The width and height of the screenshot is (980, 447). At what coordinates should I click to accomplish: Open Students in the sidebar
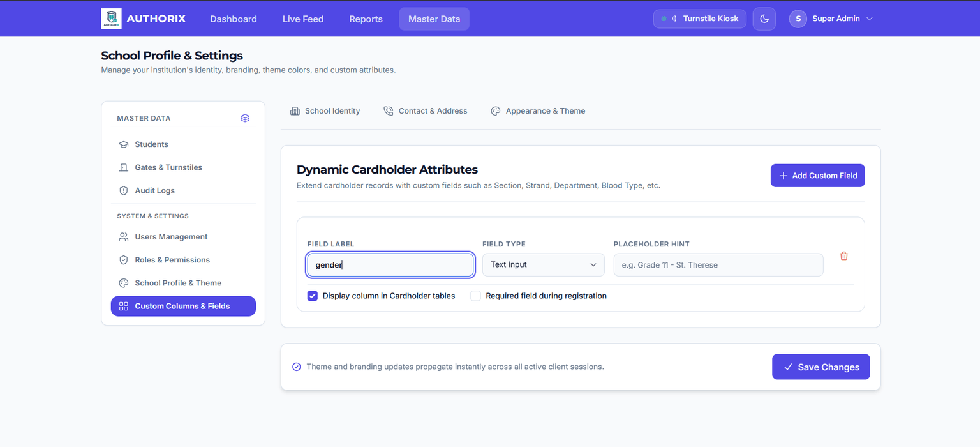click(183, 144)
